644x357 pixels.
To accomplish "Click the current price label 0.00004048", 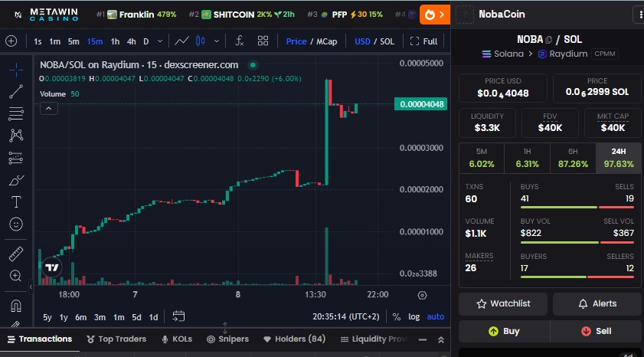I will pyautogui.click(x=421, y=104).
